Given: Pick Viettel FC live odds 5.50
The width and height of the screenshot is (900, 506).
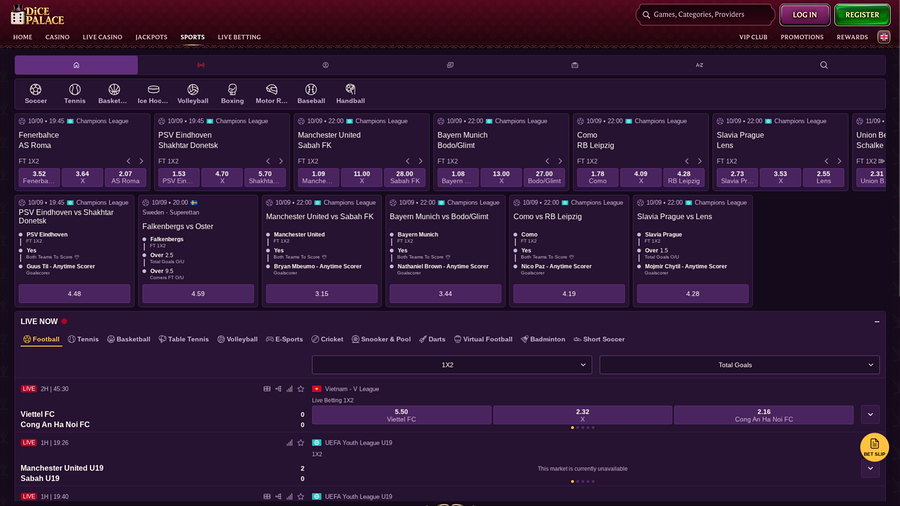Looking at the screenshot, I should click(x=401, y=415).
